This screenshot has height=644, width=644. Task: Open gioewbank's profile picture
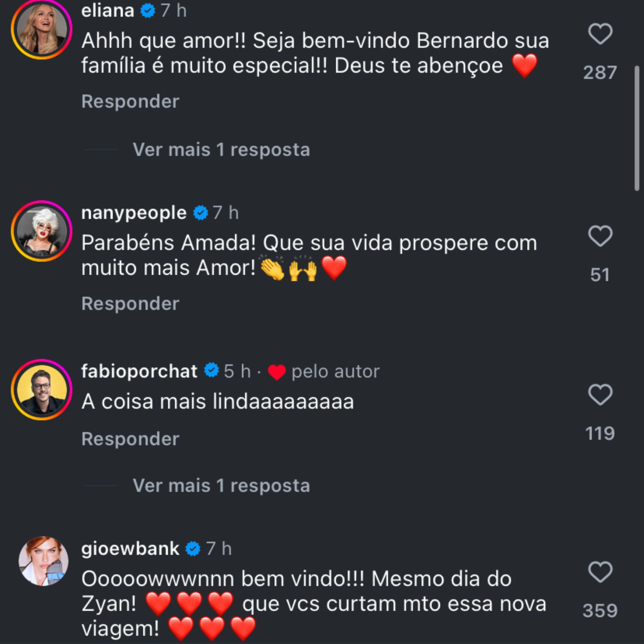(x=43, y=561)
